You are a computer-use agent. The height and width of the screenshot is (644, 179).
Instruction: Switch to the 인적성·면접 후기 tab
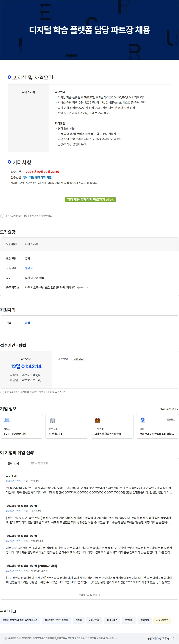click(39, 463)
